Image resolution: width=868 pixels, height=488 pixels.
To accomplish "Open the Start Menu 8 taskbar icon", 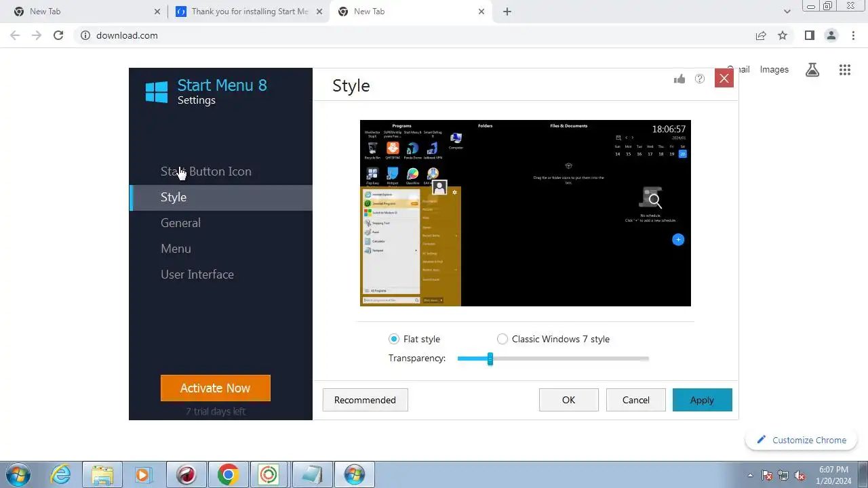I will click(354, 474).
